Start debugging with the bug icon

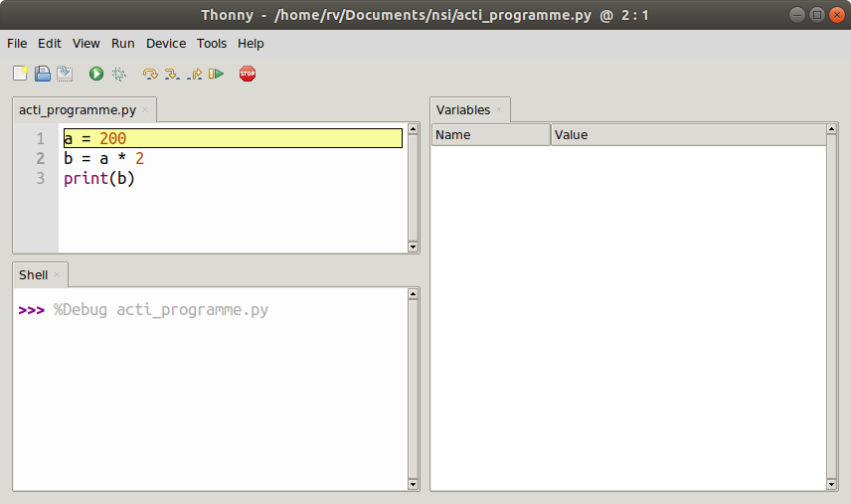[119, 74]
